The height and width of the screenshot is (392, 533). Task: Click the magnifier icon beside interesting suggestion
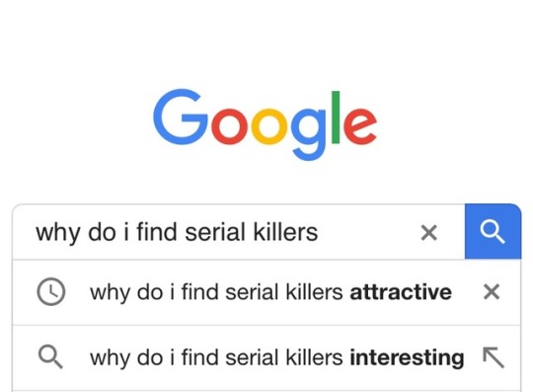click(50, 356)
